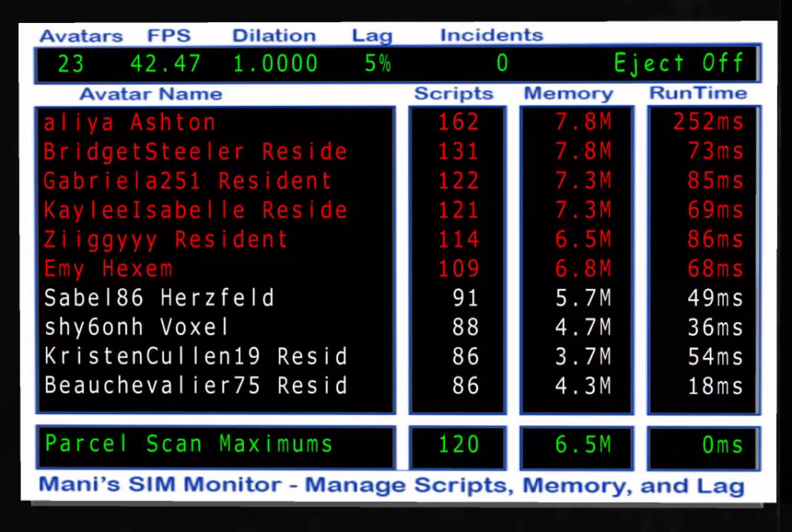Click BridgetSteeler Resident in the avatar list
Screen dimensions: 792x532
click(x=196, y=151)
